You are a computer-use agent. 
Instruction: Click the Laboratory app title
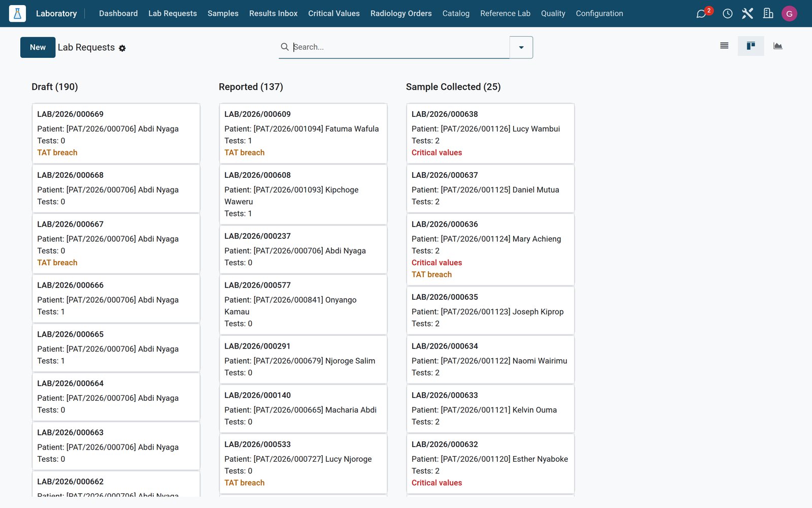(x=56, y=14)
